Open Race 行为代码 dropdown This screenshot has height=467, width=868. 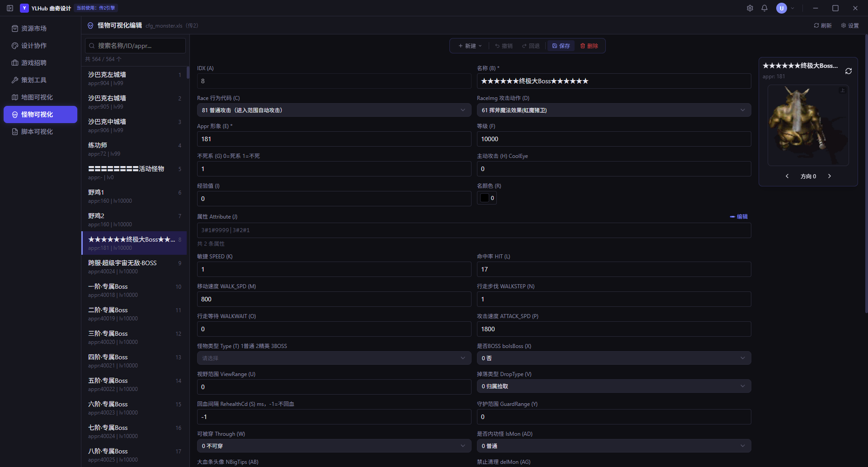(x=334, y=110)
